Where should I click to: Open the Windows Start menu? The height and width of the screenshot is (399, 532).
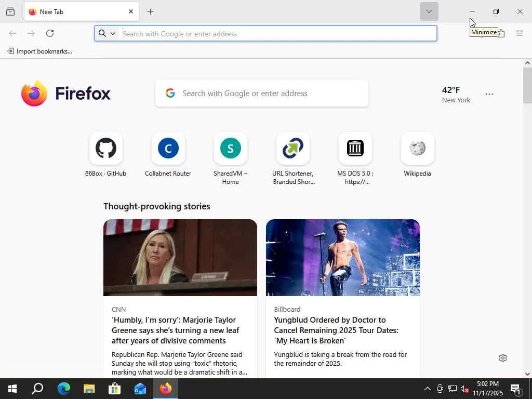coord(12,389)
